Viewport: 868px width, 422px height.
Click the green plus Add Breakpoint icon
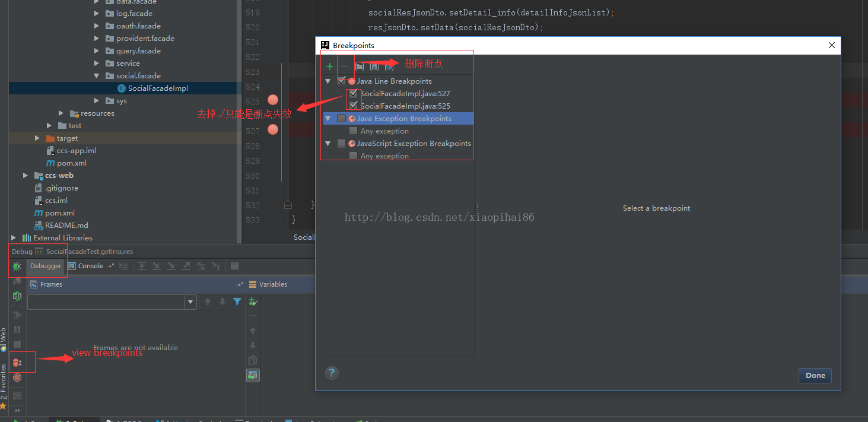pyautogui.click(x=330, y=66)
